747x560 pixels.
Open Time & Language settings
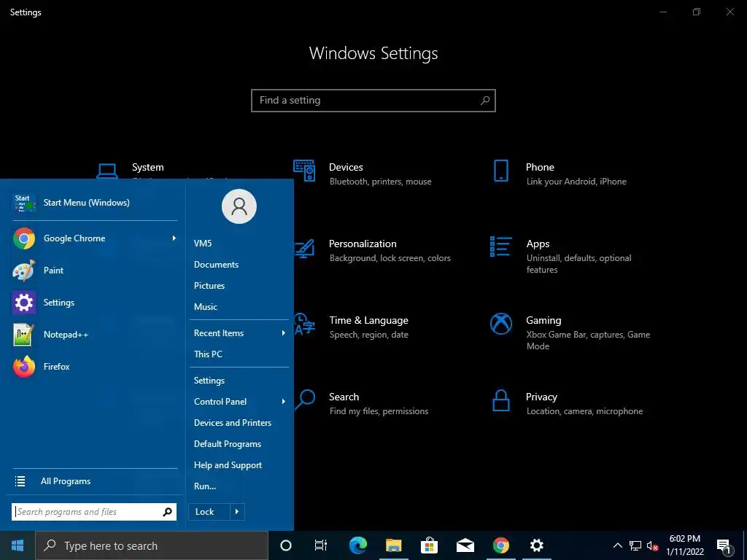(x=352, y=327)
